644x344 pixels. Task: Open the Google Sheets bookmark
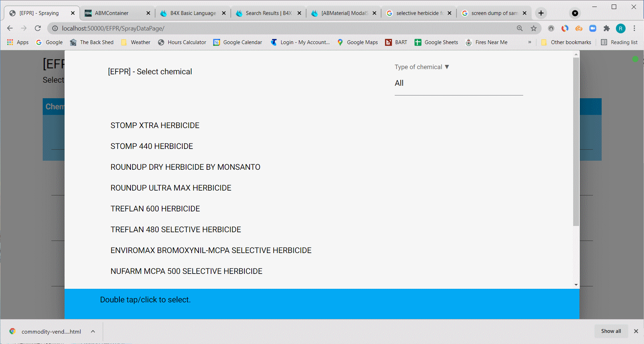(436, 42)
